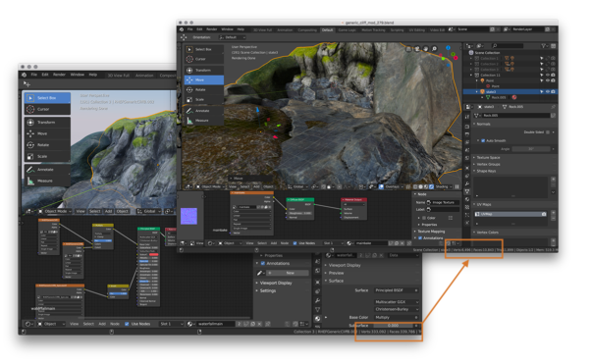Open Christensen-Burley subsurface method dropdown
Viewport: 589px width, 364px height.
click(x=397, y=309)
